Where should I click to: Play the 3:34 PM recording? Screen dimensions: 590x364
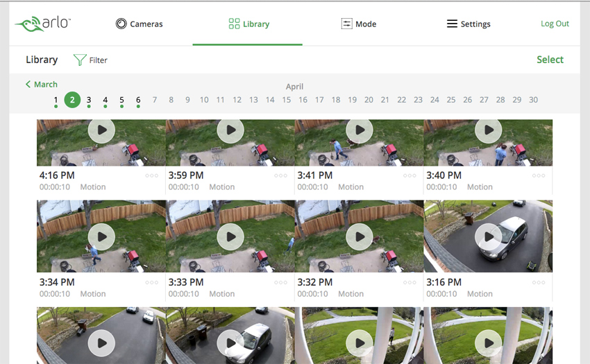point(101,237)
